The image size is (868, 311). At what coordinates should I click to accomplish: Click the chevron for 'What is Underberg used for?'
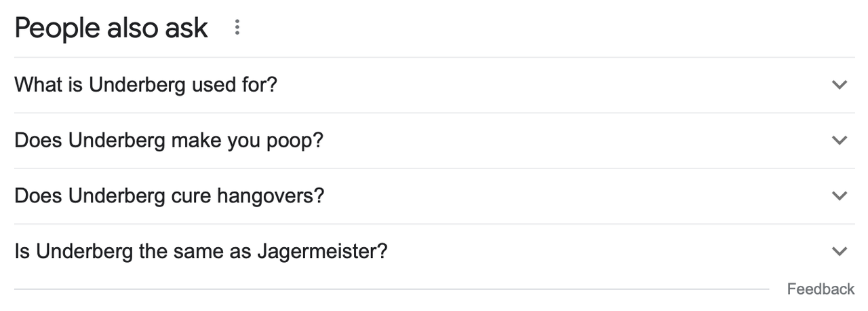pos(840,85)
